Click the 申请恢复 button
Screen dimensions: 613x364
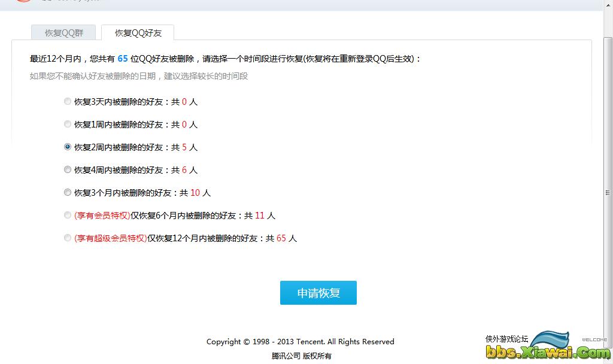318,292
